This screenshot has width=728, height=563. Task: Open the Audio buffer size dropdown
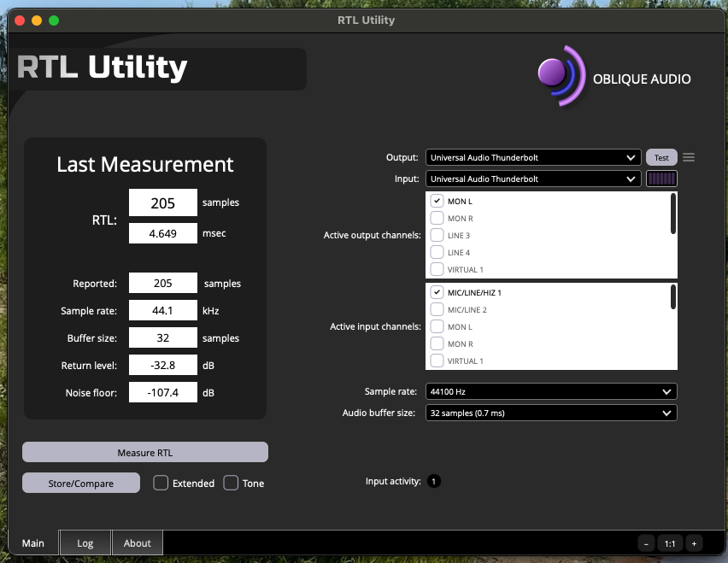pyautogui.click(x=551, y=413)
